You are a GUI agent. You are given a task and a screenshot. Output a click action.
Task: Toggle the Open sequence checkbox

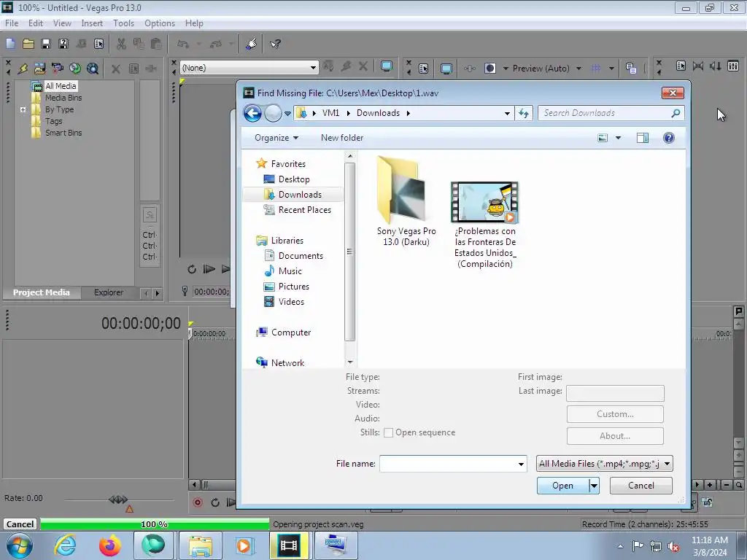click(388, 433)
